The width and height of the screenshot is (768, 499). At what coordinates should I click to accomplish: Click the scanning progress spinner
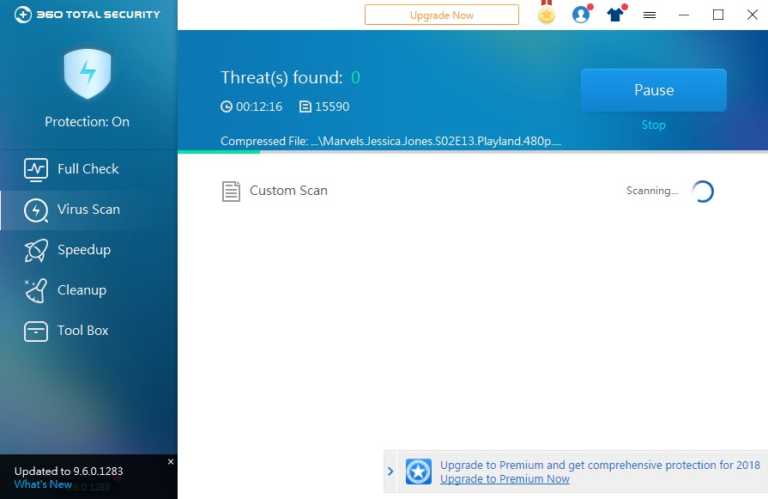(x=703, y=191)
